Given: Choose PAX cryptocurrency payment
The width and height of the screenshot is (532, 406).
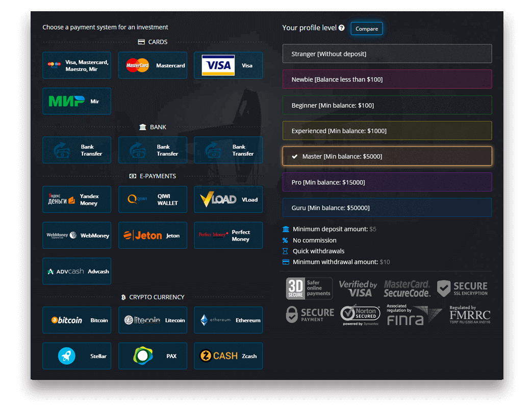Looking at the screenshot, I should click(153, 356).
